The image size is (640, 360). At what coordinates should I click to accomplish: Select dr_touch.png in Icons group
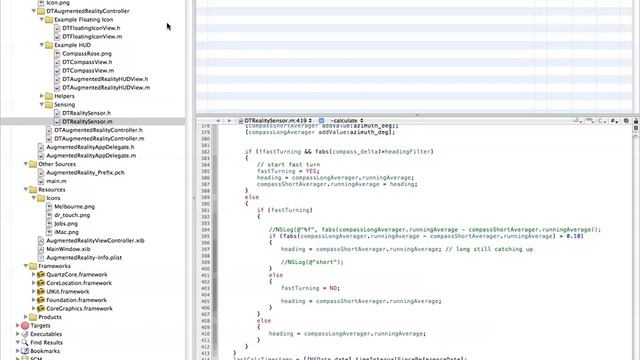click(x=72, y=215)
